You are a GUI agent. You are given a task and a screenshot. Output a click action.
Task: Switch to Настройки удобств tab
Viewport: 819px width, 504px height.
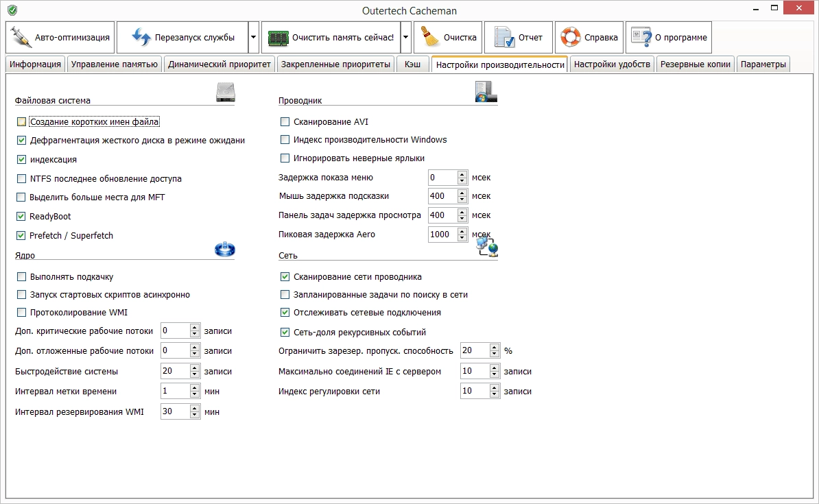(612, 64)
